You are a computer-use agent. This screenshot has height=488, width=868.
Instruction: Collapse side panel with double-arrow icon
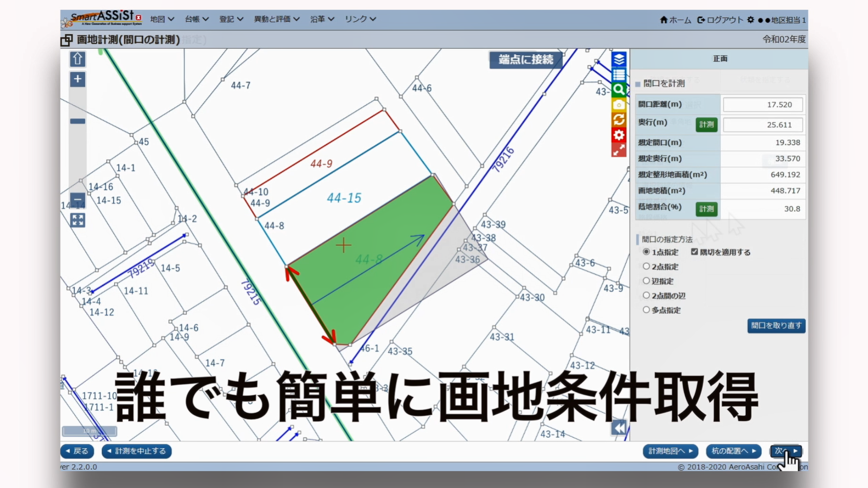pos(619,428)
